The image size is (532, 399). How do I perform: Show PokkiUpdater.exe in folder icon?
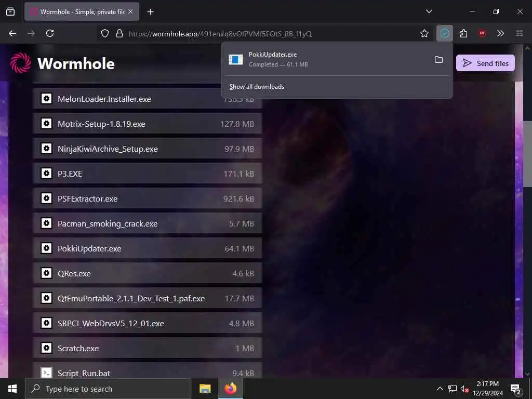tap(438, 60)
